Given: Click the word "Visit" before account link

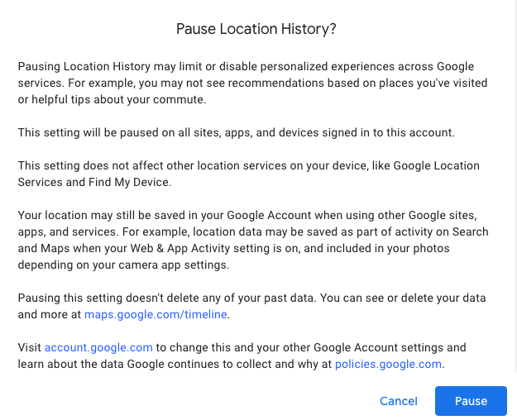Looking at the screenshot, I should [29, 347].
